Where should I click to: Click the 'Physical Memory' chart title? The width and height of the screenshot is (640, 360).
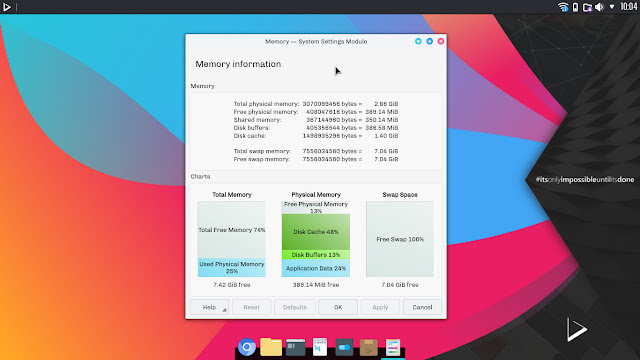(316, 195)
